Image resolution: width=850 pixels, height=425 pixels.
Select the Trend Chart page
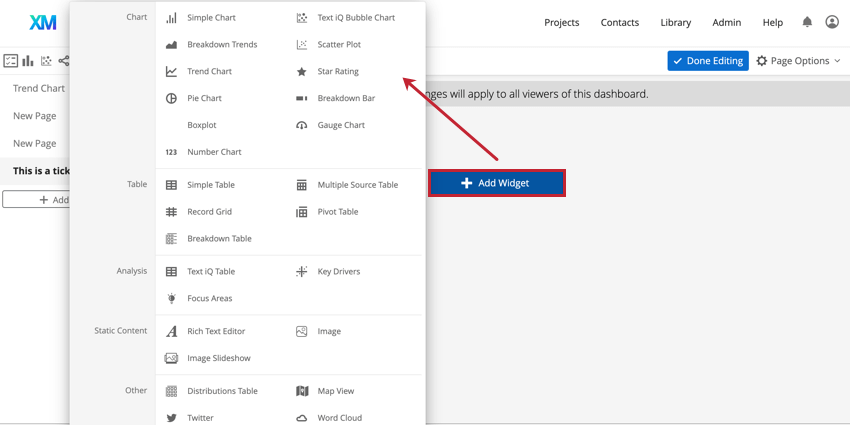[x=39, y=88]
